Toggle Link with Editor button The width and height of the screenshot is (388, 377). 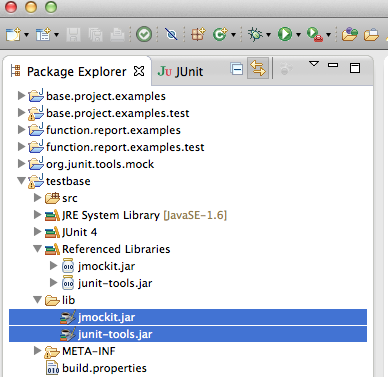click(x=258, y=68)
